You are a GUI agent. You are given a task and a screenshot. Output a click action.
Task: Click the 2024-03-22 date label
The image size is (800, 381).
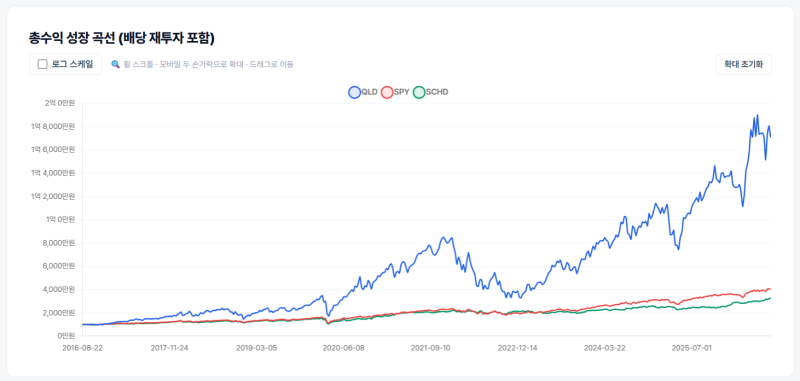point(604,348)
